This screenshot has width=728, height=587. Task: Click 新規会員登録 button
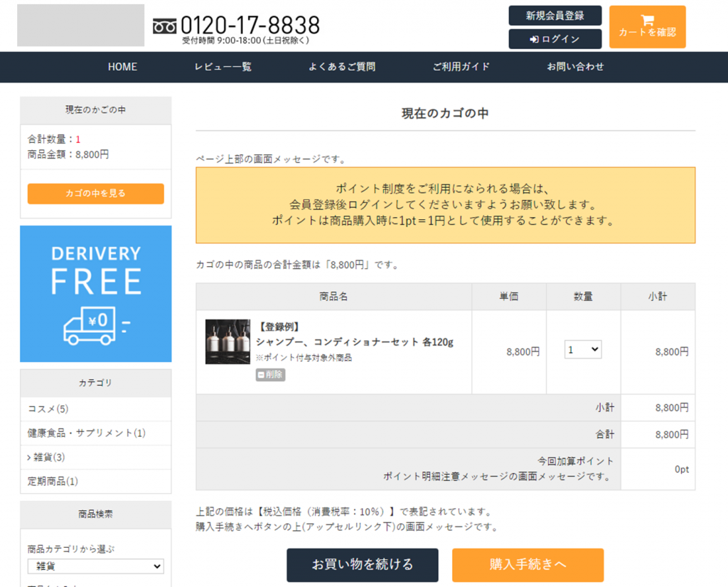pyautogui.click(x=555, y=16)
